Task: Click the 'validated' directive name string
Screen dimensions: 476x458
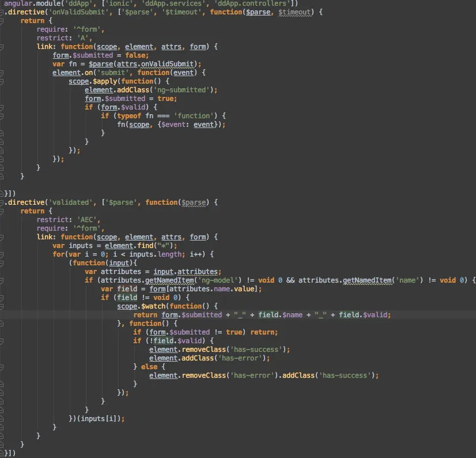Action: pos(70,202)
